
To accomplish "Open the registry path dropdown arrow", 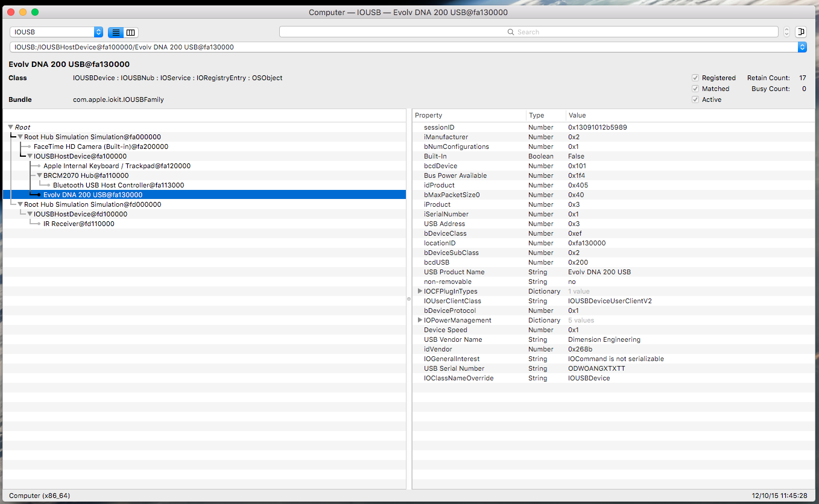I will 802,46.
